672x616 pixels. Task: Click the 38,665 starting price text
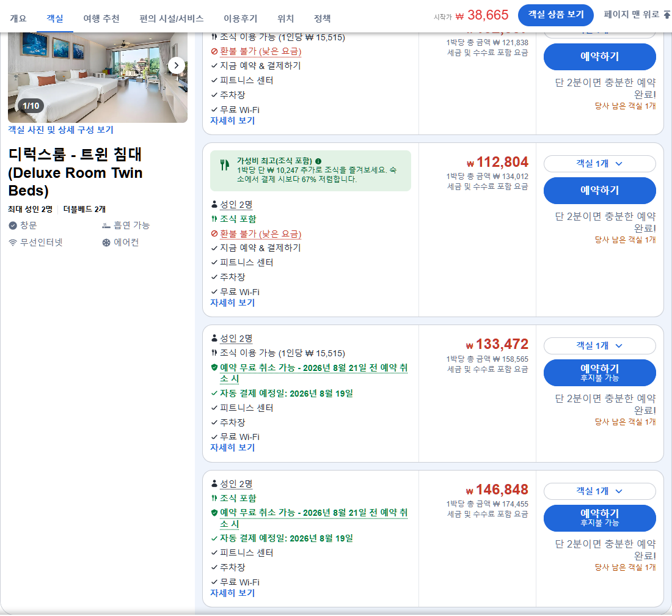(x=488, y=15)
